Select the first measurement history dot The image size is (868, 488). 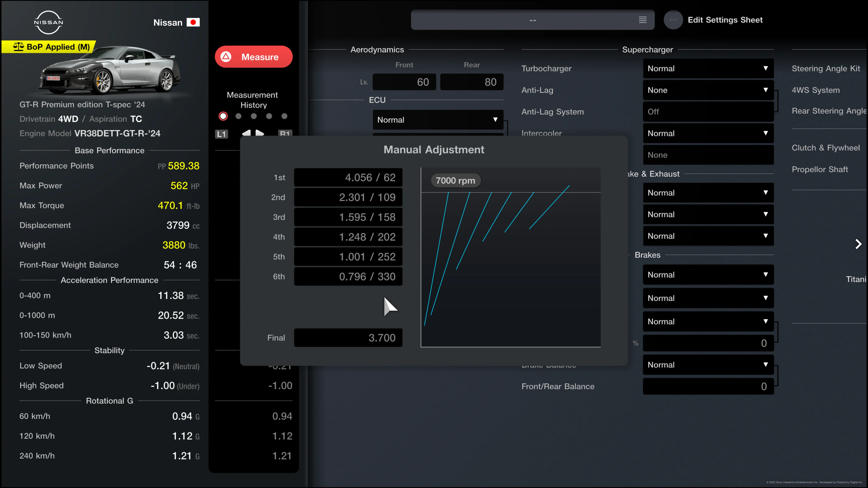(223, 116)
